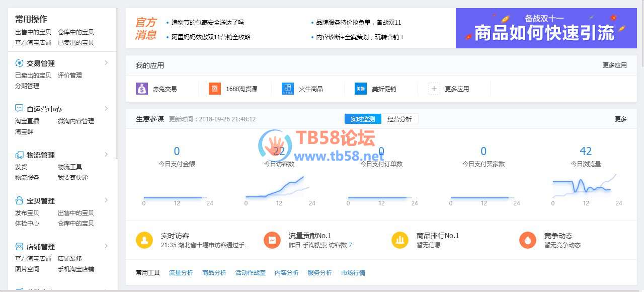Click the 商品如何快速引流 banner

[x=546, y=28]
